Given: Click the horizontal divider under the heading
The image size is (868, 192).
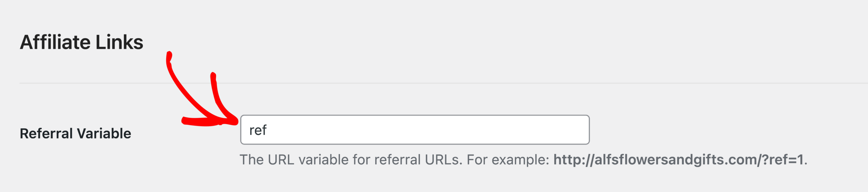Looking at the screenshot, I should click(x=443, y=83).
